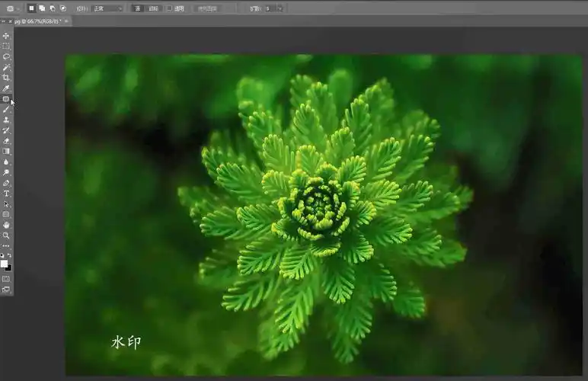The width and height of the screenshot is (588, 381).
Task: Select the Pen tool
Action: click(6, 183)
